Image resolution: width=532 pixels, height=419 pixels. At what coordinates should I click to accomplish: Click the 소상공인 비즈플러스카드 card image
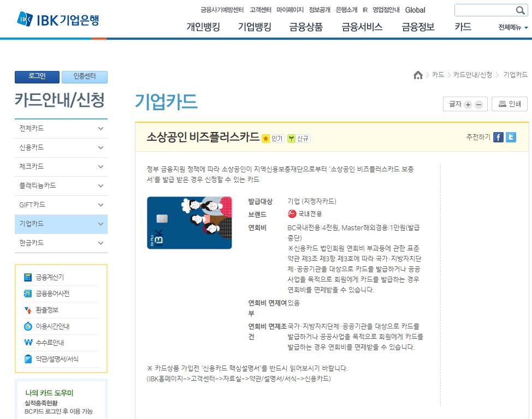point(190,223)
